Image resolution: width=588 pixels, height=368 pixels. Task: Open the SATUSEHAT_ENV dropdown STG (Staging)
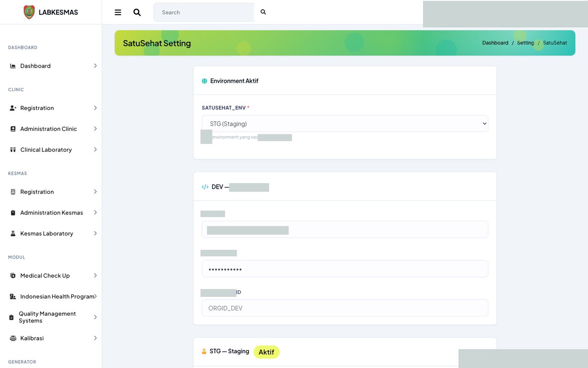(345, 124)
